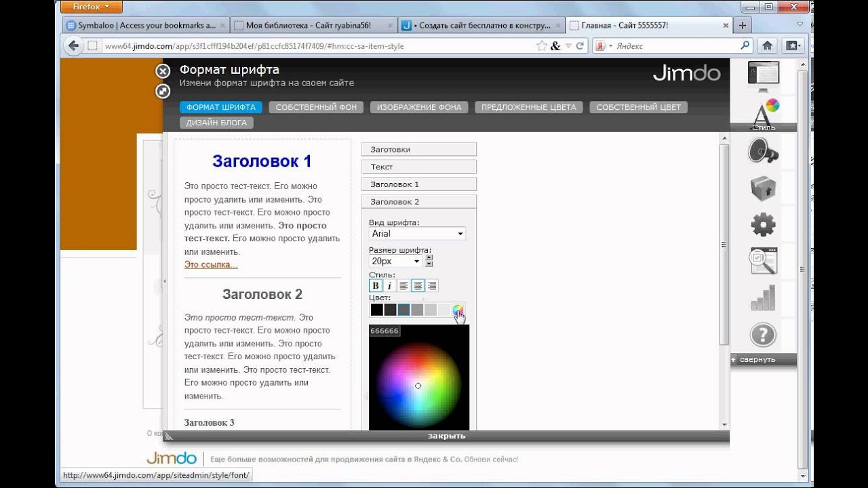Pick the dark gray color swatch
Viewport: 868px width, 488px height.
[x=390, y=310]
